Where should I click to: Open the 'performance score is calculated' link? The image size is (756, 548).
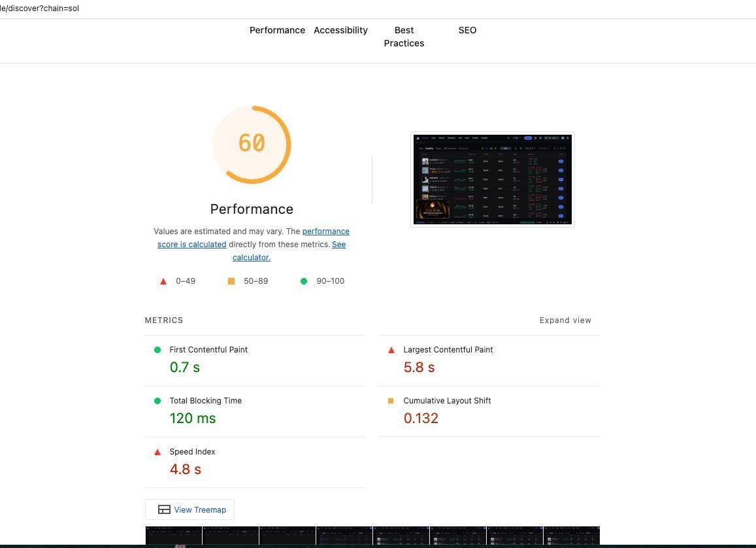coord(254,238)
